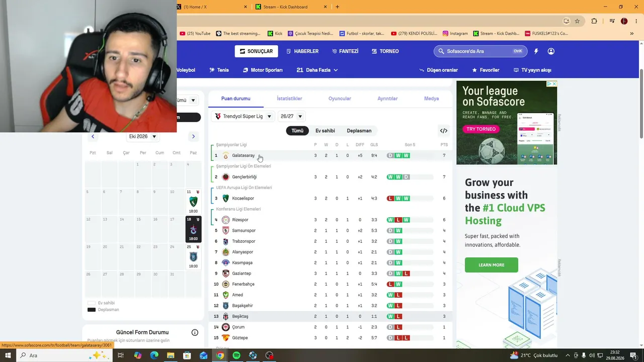Open the Trabzonspor team crest
Screen dimensions: 644x362
click(225, 241)
